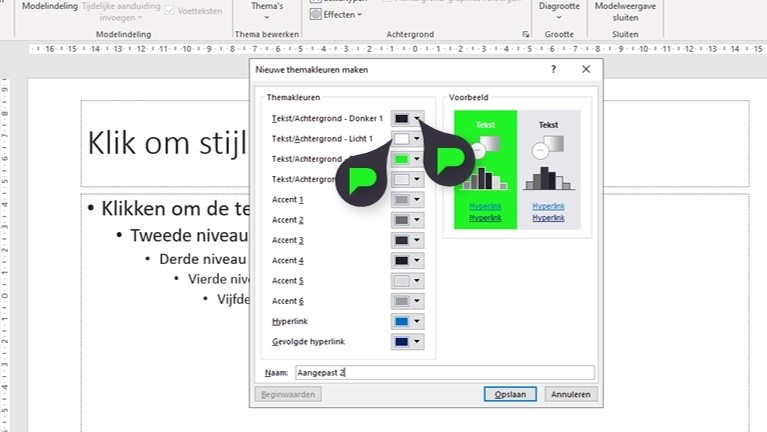Viewport: 767px width, 432px height.
Task: Click the green Voorbeeld preview panel
Action: click(485, 170)
